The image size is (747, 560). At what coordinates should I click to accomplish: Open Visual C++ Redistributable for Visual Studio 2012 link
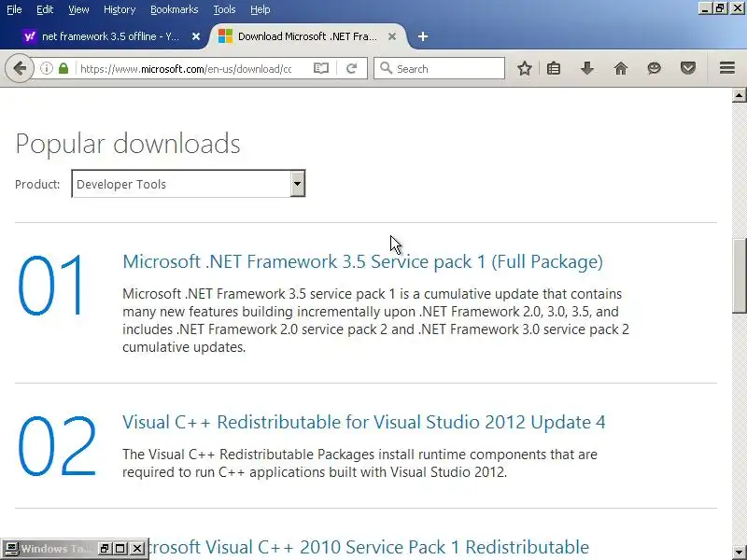(x=364, y=422)
